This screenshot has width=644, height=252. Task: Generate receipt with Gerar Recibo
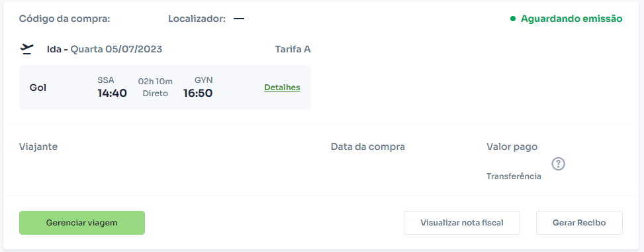pos(579,223)
